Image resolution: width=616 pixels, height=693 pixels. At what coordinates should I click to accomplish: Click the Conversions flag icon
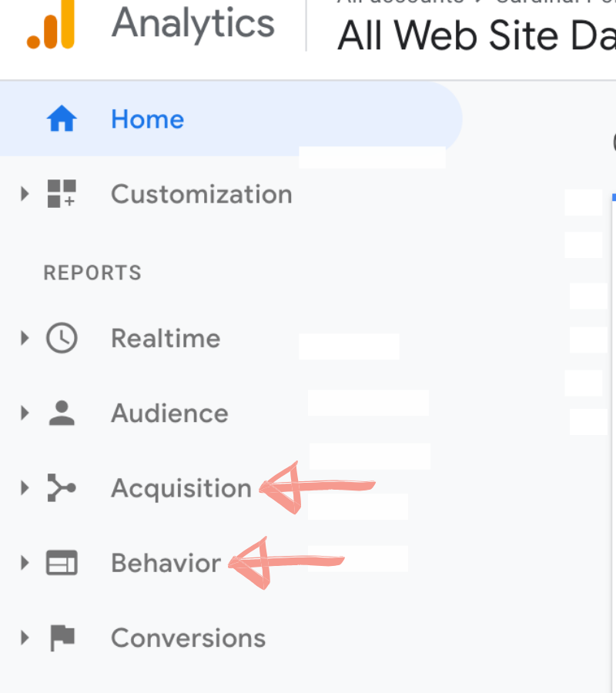(x=62, y=638)
